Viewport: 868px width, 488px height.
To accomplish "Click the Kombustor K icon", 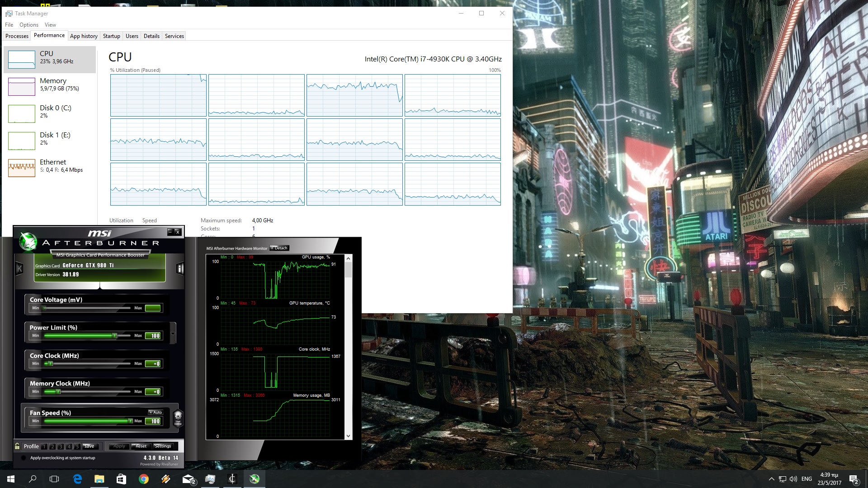I will point(19,269).
